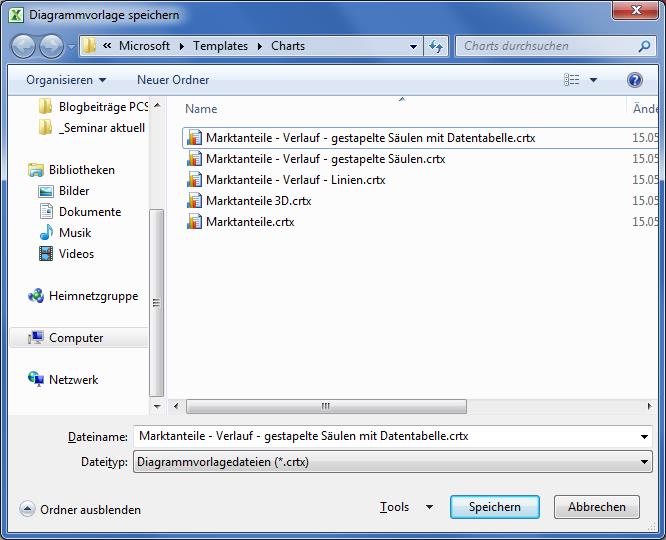666x540 pixels.
Task: Click the Netzwerk globe icon
Action: (x=36, y=379)
